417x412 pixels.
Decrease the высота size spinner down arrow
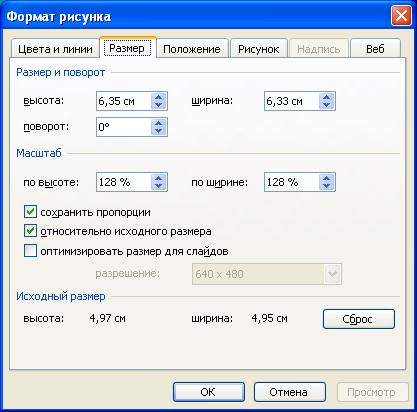[x=158, y=105]
